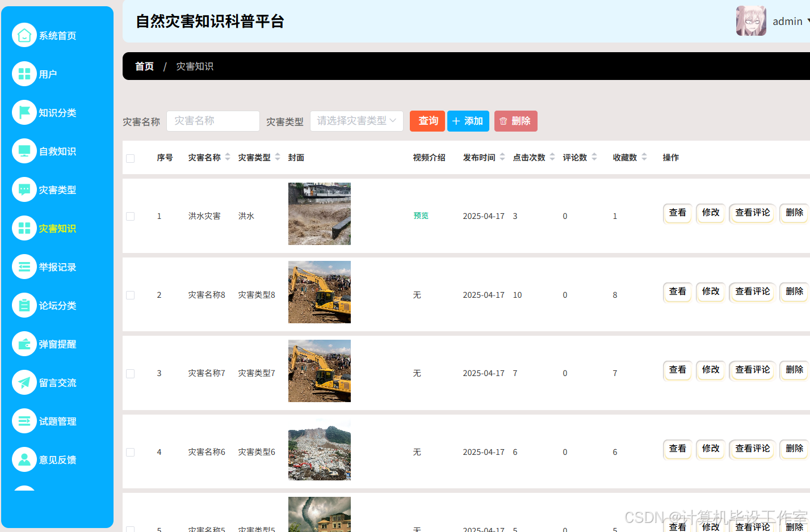Click the red 删除 batch button
810x532 pixels.
click(x=516, y=121)
